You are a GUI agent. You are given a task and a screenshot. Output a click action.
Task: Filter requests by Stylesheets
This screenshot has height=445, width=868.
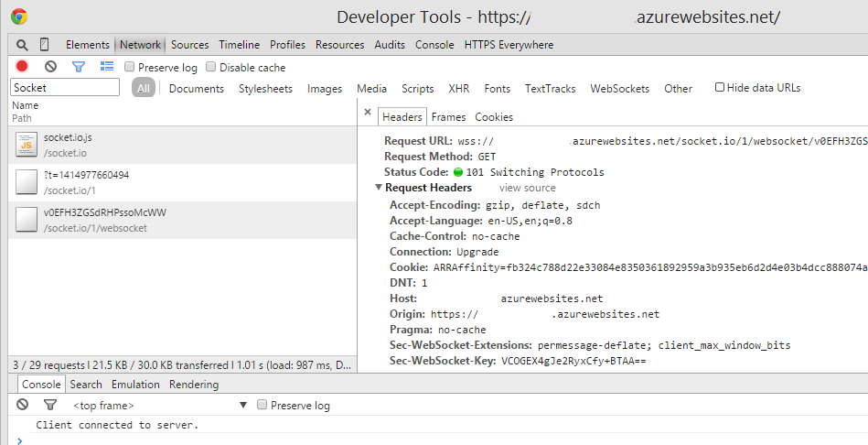pyautogui.click(x=265, y=89)
